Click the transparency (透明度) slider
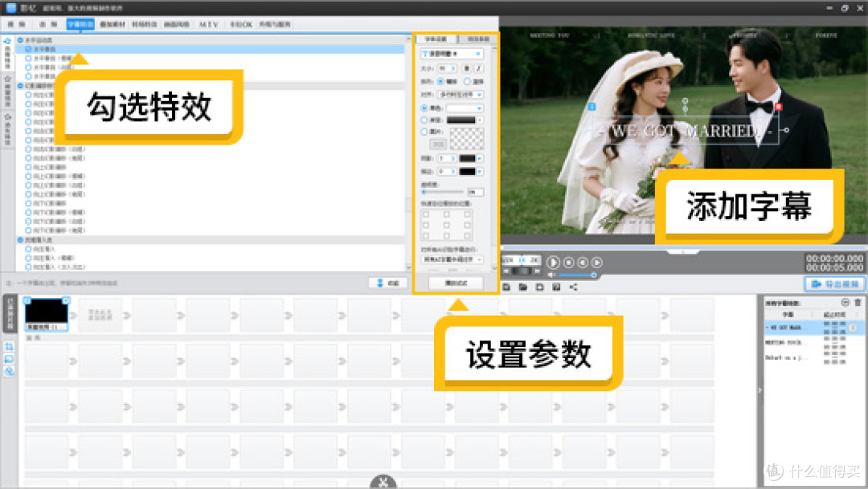868x489 pixels. pos(442,192)
